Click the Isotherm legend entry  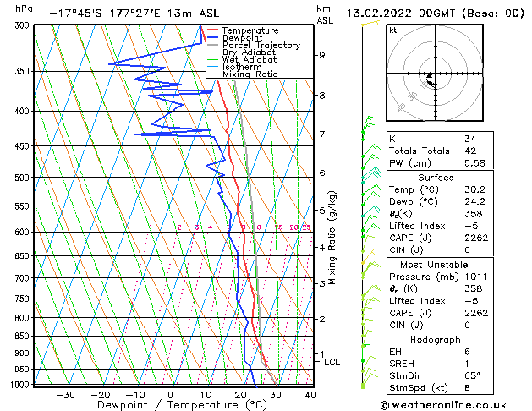tap(242, 67)
